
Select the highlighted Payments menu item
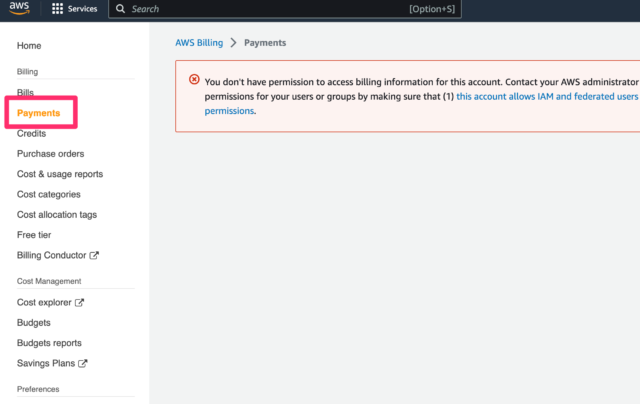[38, 113]
